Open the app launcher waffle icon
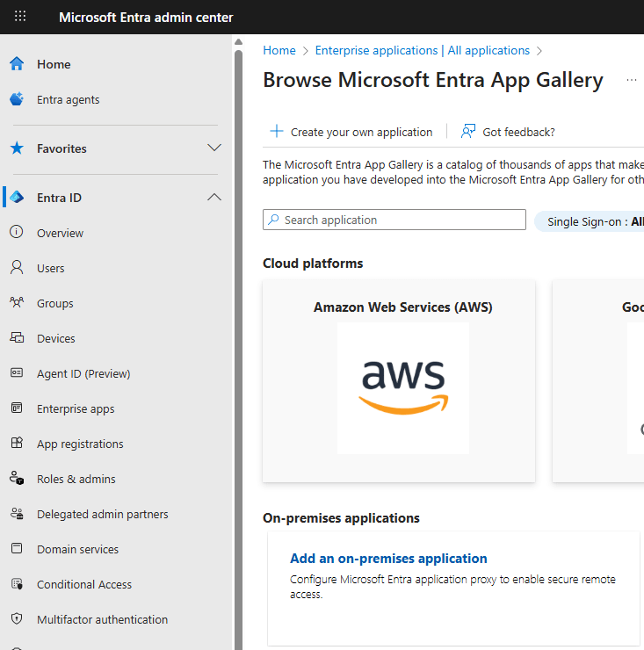 click(x=20, y=17)
